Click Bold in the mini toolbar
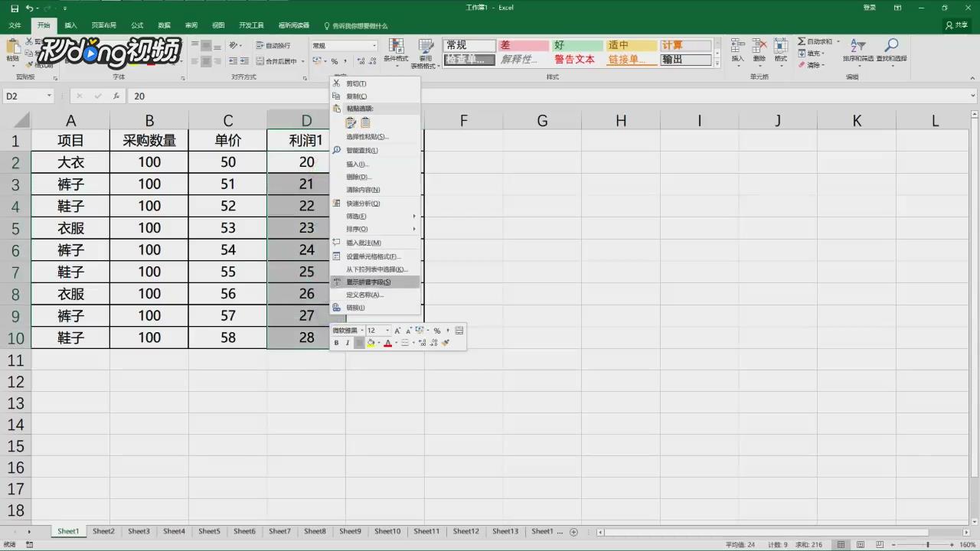Screen dimensions: 980x551 pos(336,343)
